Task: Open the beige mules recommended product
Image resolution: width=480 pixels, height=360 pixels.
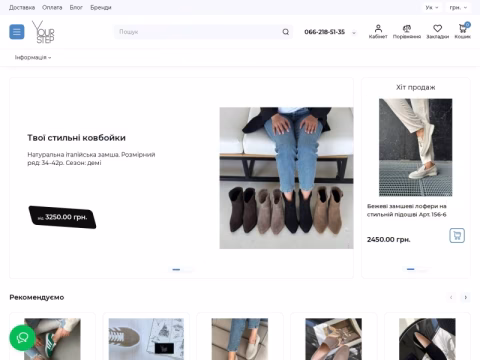Action: point(333,339)
